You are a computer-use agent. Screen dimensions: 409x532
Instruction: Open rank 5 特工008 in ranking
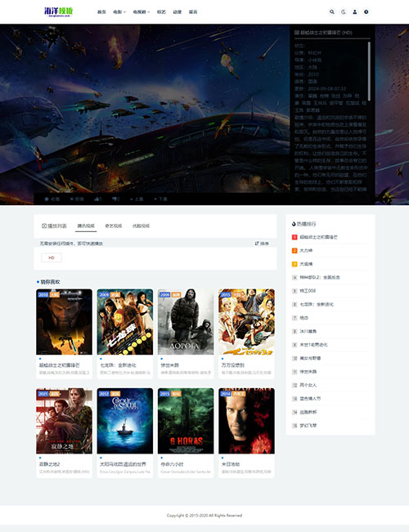click(308, 291)
